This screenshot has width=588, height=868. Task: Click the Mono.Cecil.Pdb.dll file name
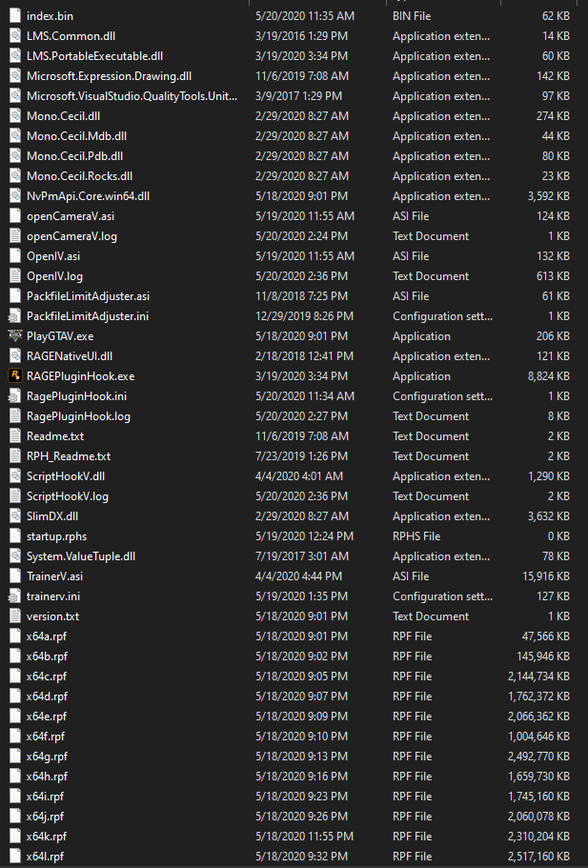point(74,156)
